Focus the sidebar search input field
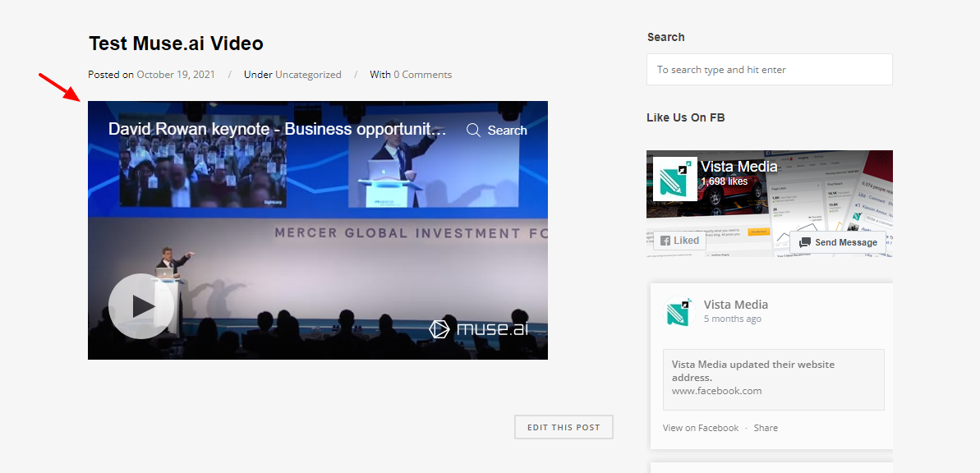 (x=770, y=69)
